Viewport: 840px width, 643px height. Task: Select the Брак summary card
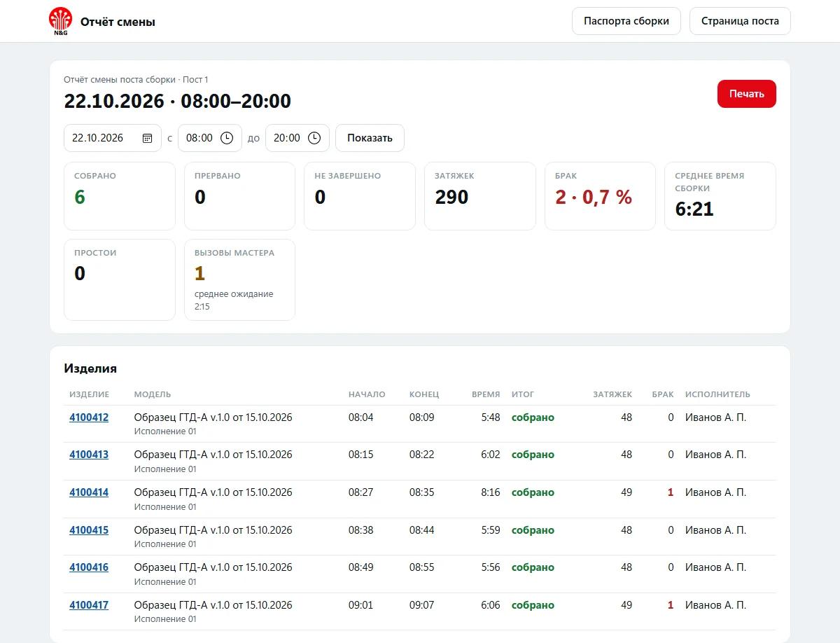(600, 196)
